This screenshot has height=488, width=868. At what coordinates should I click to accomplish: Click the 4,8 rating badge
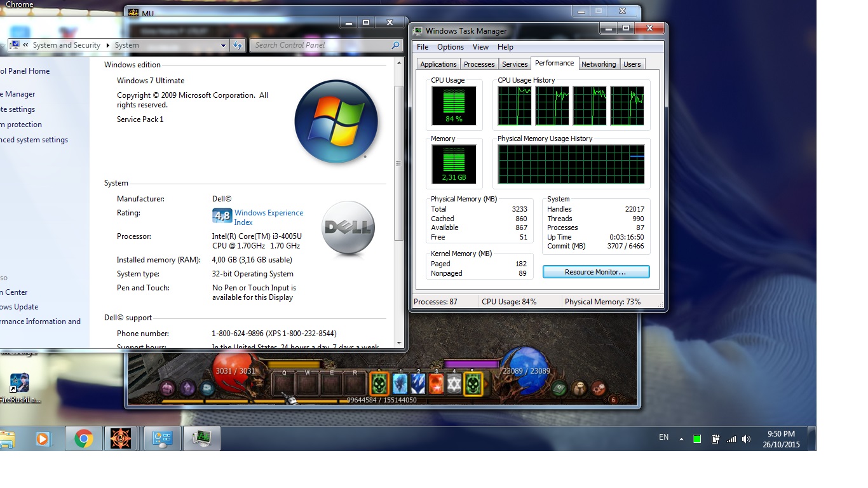point(222,216)
